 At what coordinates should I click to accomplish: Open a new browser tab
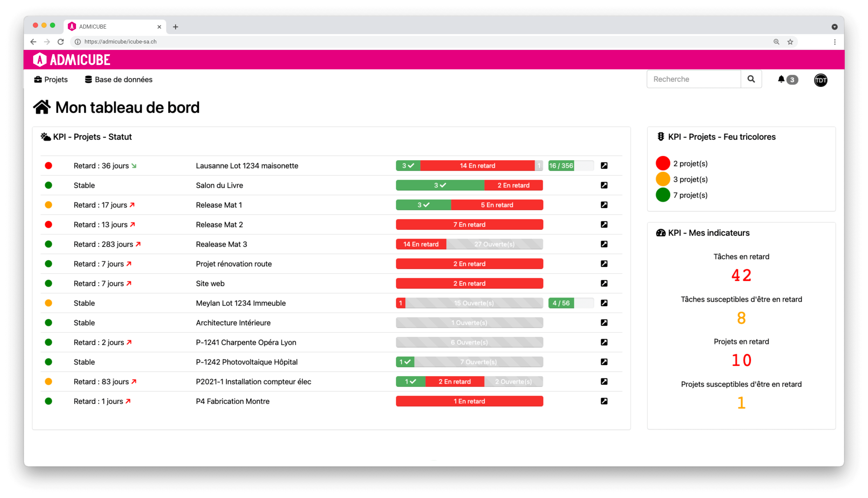(176, 27)
